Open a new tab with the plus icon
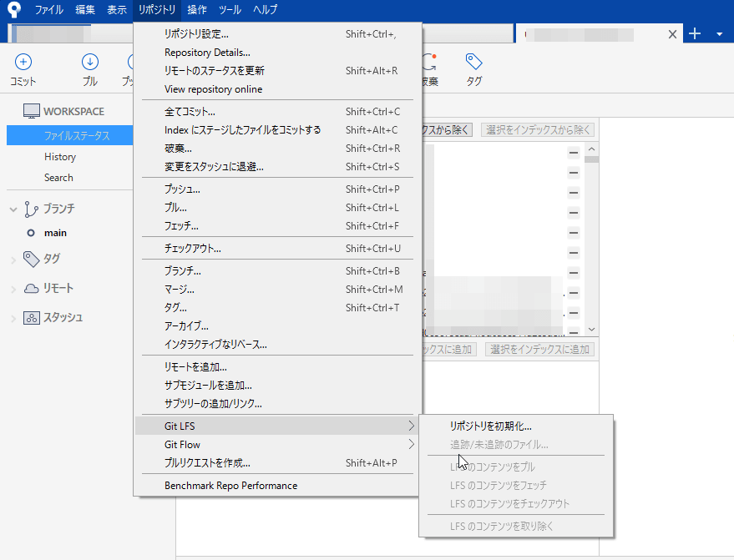 pos(695,33)
